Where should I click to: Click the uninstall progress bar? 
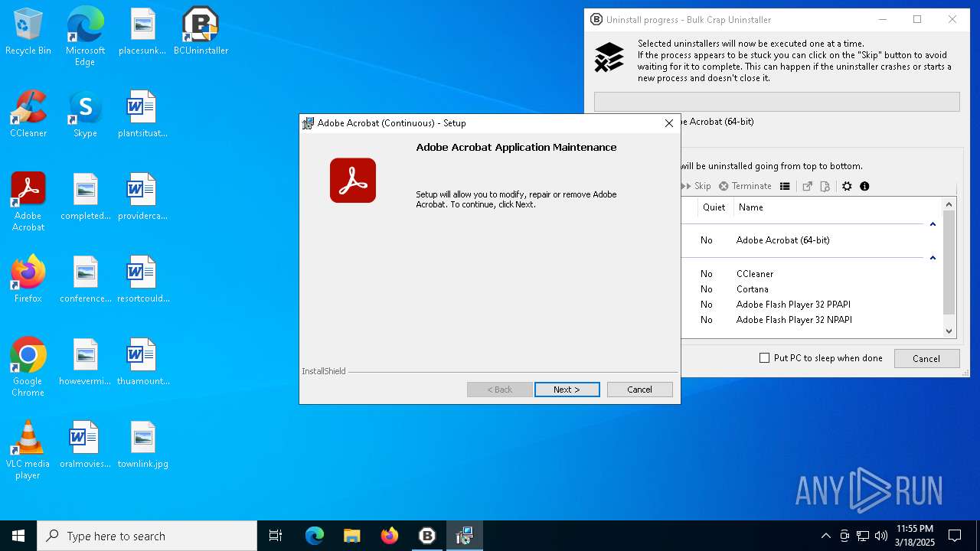tap(776, 102)
